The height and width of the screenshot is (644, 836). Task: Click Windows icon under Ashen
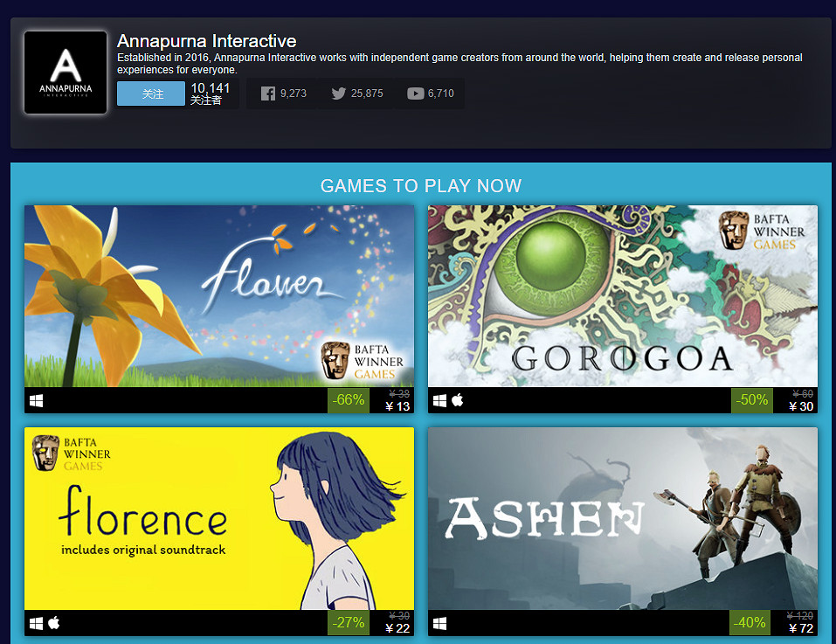coord(440,623)
